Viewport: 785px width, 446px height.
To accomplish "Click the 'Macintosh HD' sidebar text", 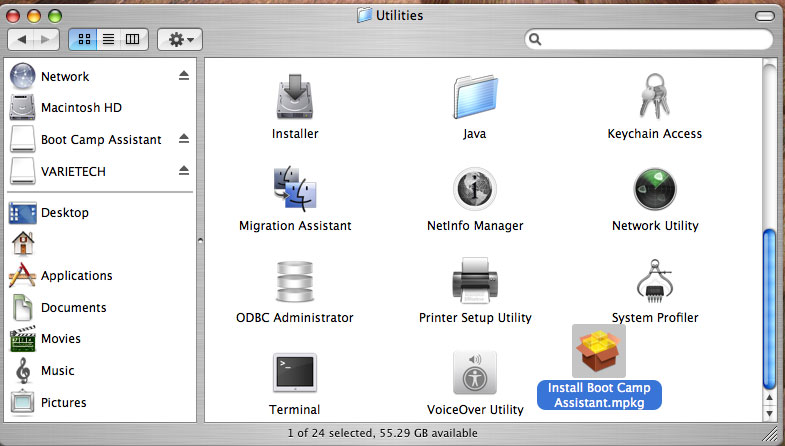I will click(x=81, y=108).
